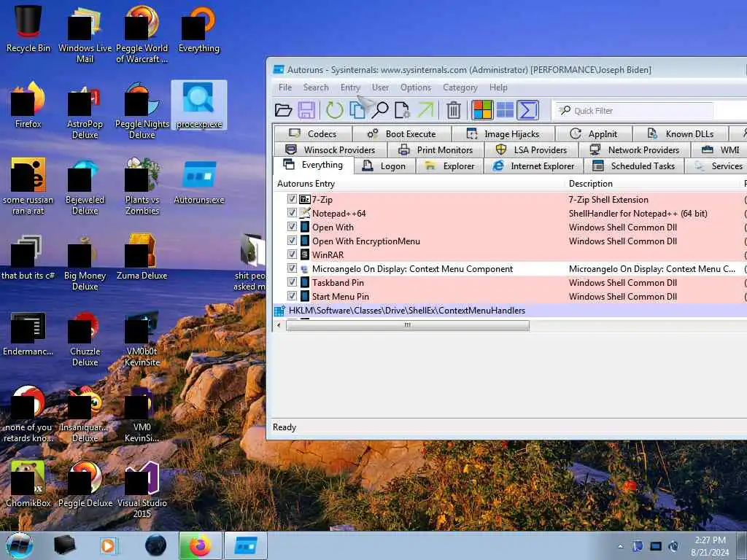The width and height of the screenshot is (747, 560).
Task: Click the Save floppy disk icon in Autoruns
Action: pos(306,111)
